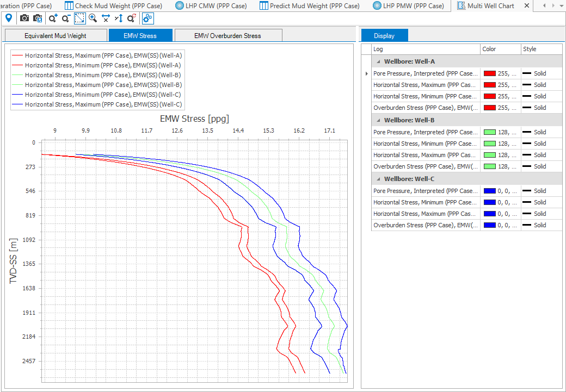The width and height of the screenshot is (566, 392).
Task: Open the document tab list dropdown arrow
Action: click(x=562, y=5)
